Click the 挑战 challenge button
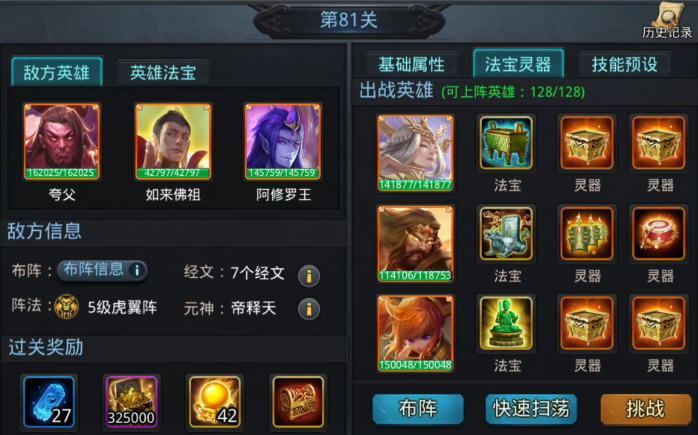 [645, 409]
